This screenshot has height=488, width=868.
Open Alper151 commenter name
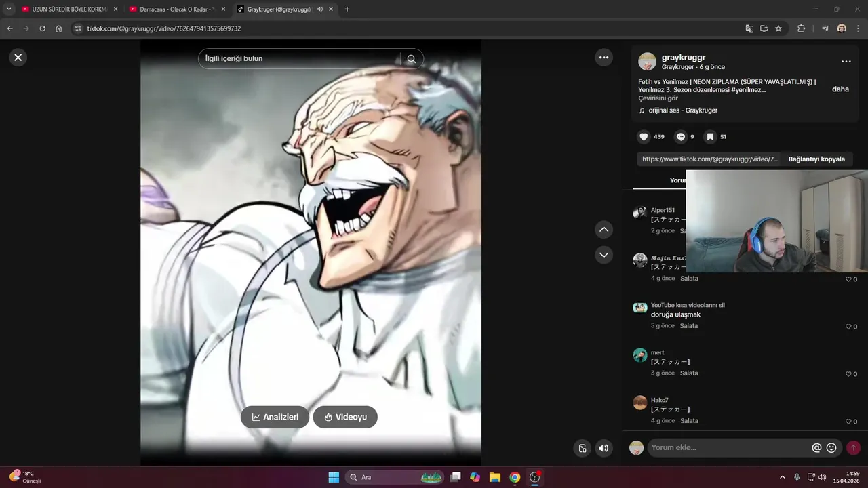(663, 211)
